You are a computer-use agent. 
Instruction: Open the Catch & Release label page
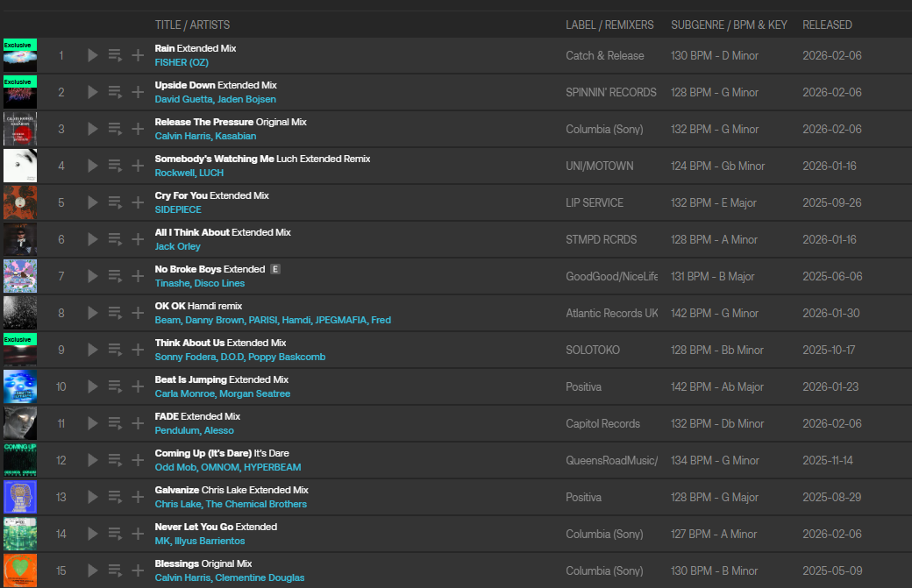[604, 55]
